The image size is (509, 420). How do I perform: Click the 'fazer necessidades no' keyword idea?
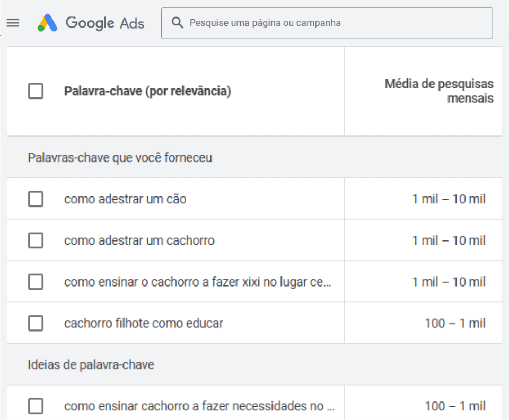tap(199, 406)
